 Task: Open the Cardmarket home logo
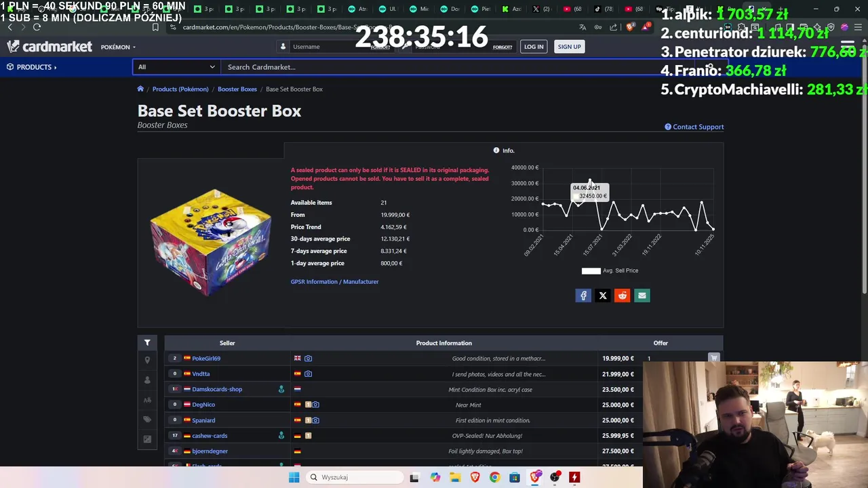pos(50,47)
